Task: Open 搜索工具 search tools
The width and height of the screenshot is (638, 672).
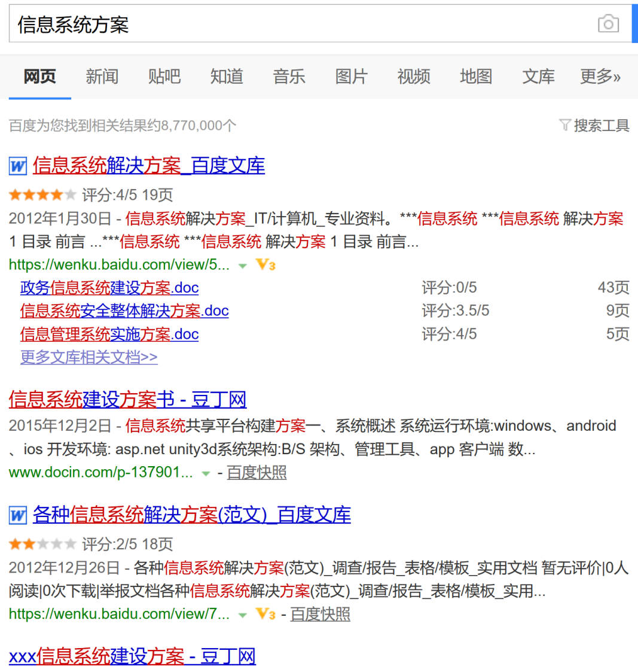Action: tap(601, 126)
